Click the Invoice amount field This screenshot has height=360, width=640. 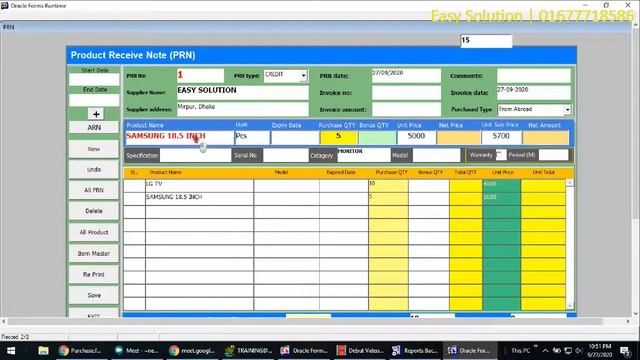click(x=406, y=109)
